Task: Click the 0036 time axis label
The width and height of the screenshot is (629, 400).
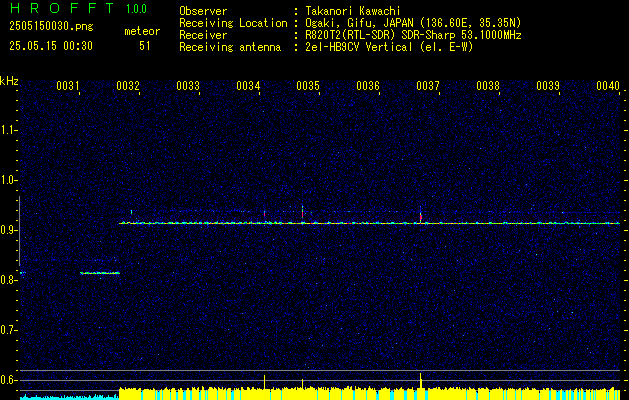Action: click(x=368, y=86)
